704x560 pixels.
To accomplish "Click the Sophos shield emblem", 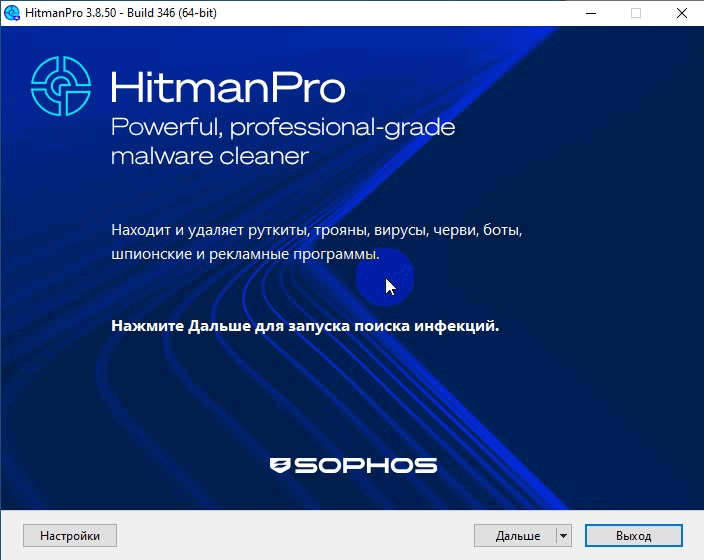I will pos(280,466).
